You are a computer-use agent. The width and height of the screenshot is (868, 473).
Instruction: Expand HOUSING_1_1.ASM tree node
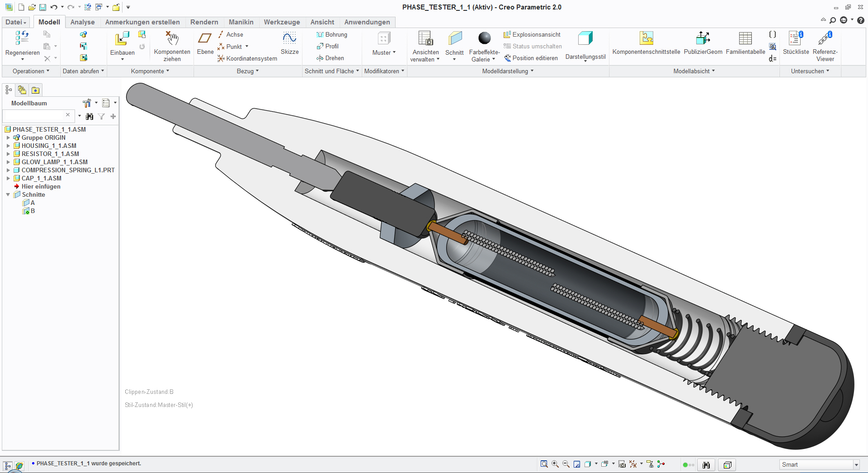click(8, 146)
